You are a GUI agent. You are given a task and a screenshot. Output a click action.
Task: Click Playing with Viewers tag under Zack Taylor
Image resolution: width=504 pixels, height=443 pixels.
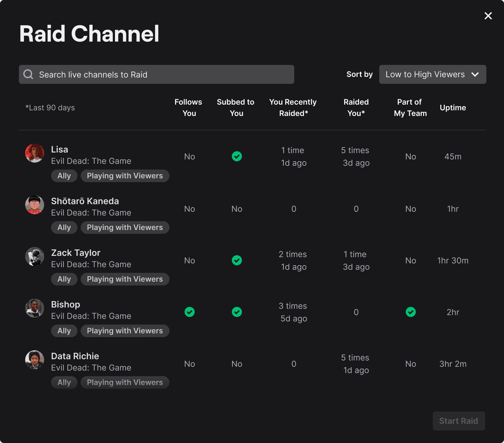click(125, 279)
